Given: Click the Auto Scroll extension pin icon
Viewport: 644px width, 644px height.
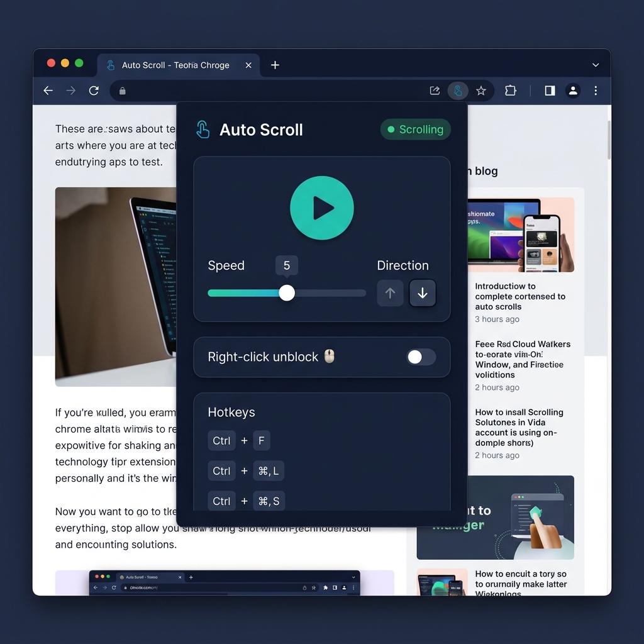Looking at the screenshot, I should click(x=458, y=91).
